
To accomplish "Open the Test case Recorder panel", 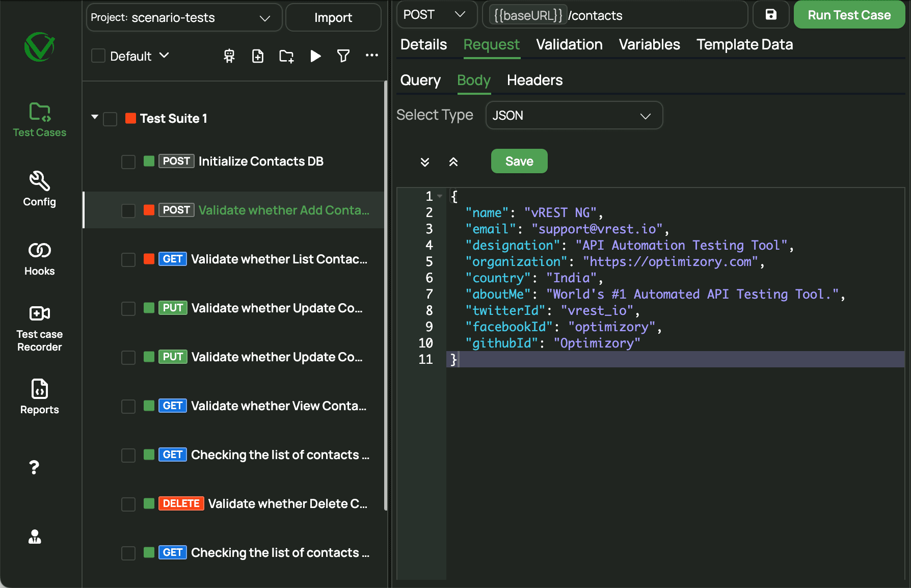I will click(x=39, y=326).
